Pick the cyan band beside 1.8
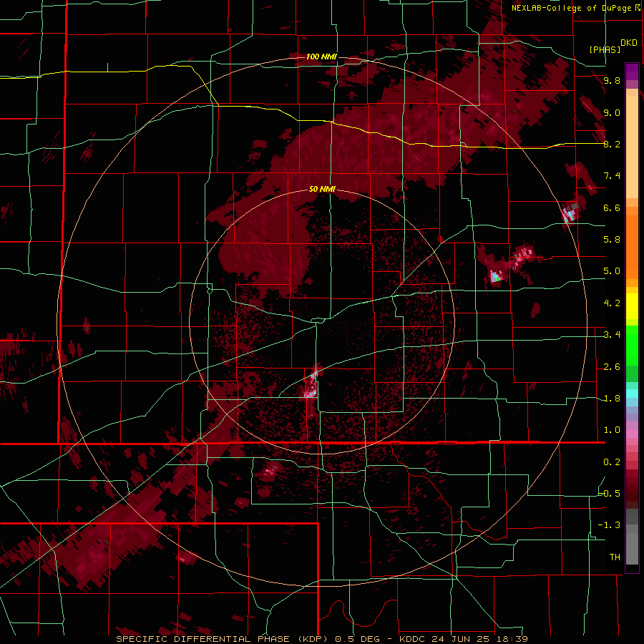 [x=632, y=394]
